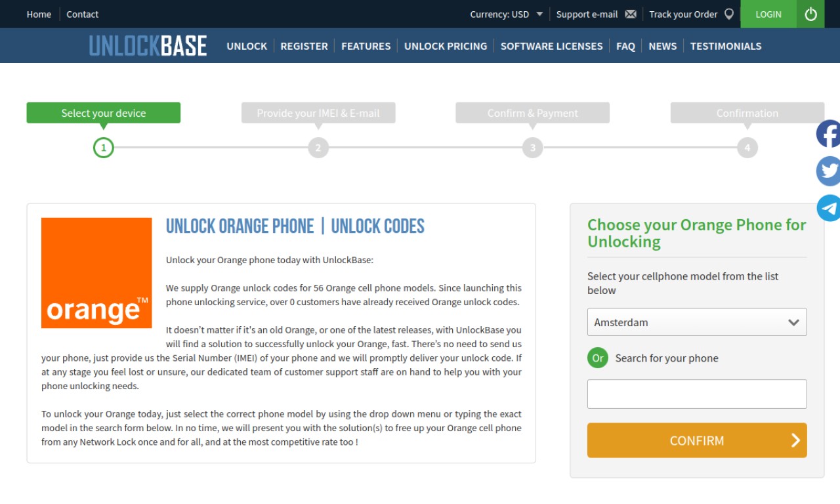The height and width of the screenshot is (504, 840).
Task: Click the Support e-mail envelope icon
Action: [631, 14]
